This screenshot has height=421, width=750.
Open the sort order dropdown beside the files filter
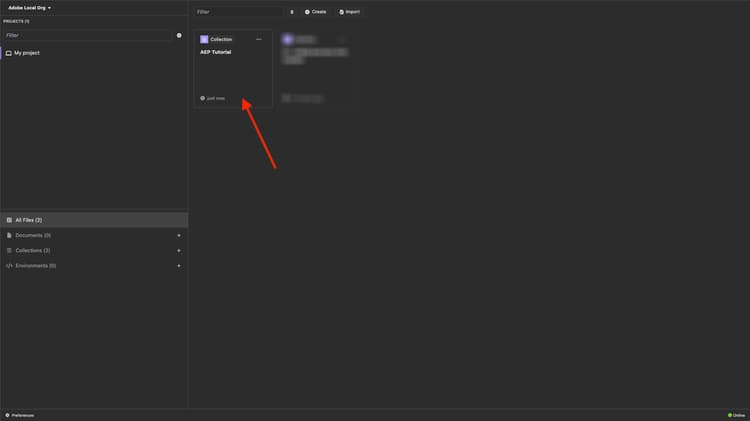[x=292, y=12]
